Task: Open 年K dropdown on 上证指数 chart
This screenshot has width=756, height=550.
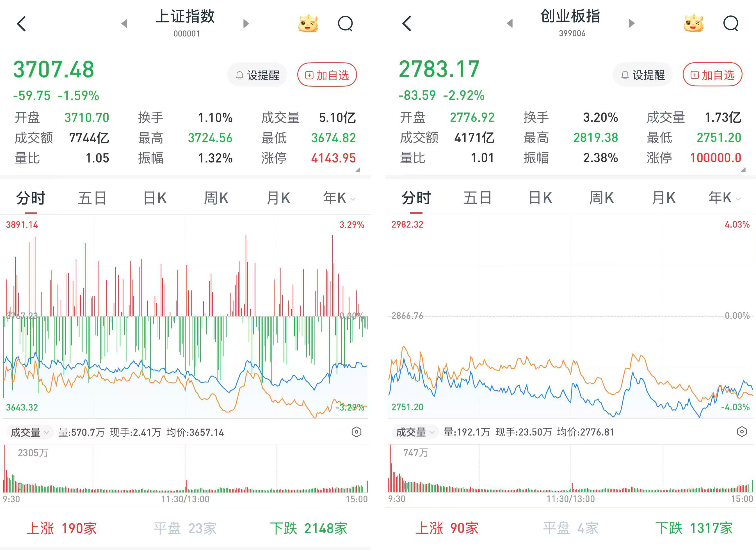Action: (x=339, y=198)
